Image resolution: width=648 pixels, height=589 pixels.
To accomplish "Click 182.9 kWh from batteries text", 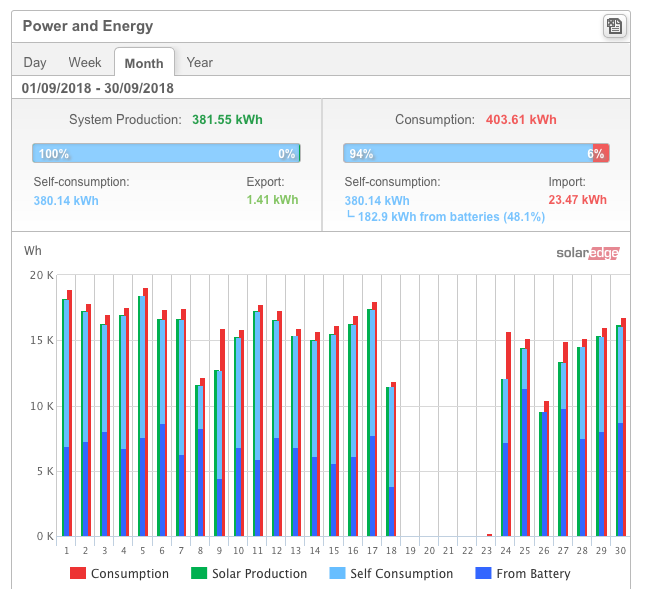I will [451, 217].
